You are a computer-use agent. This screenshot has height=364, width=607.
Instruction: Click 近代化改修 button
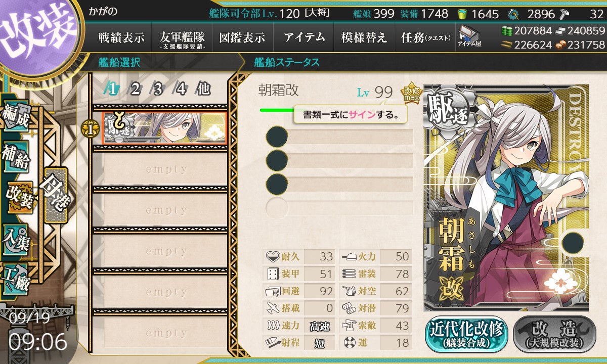[467, 333]
